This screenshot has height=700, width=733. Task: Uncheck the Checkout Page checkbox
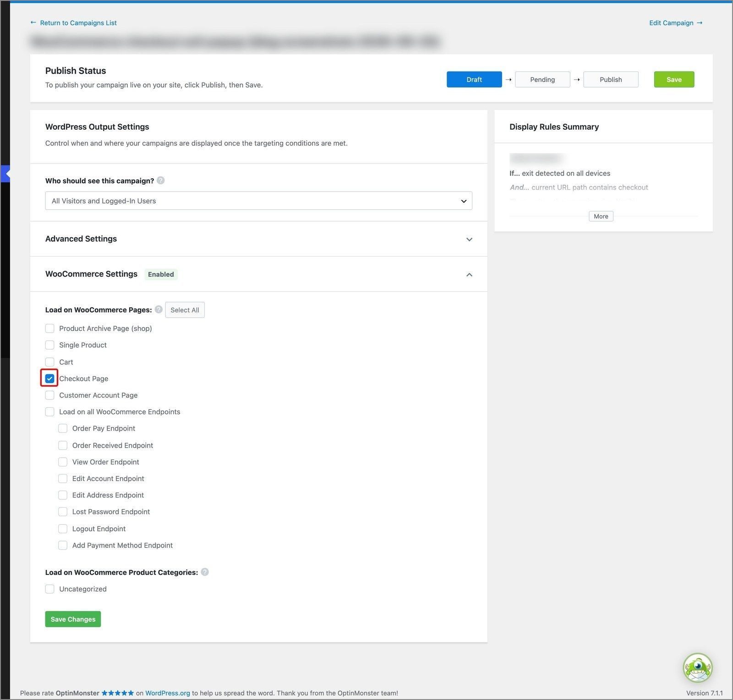50,378
